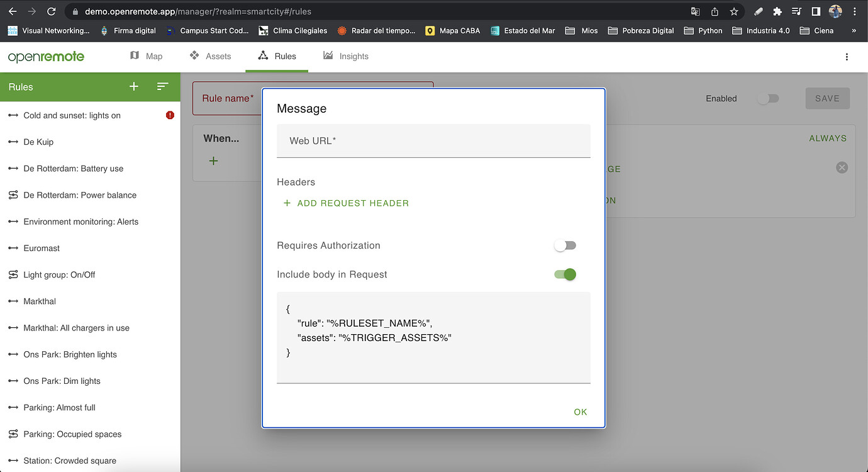Click the browser extensions puzzle icon
The height and width of the screenshot is (472, 868).
(x=776, y=11)
